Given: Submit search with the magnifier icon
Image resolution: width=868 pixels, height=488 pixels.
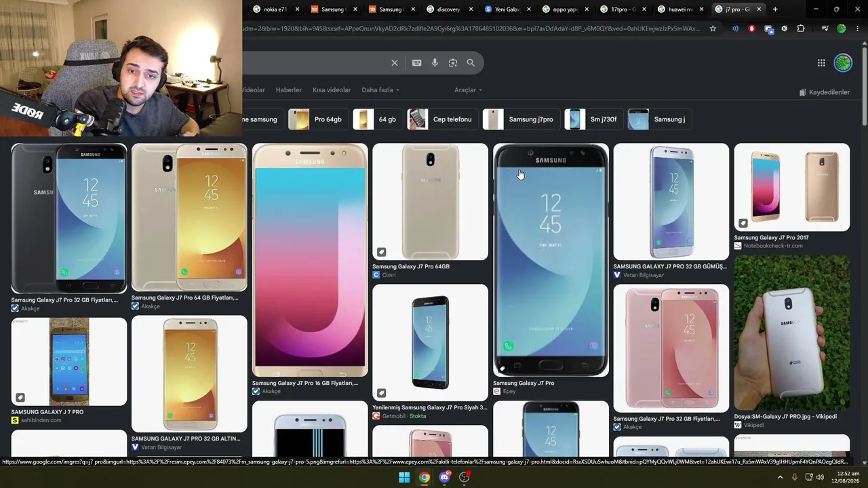Looking at the screenshot, I should click(x=471, y=63).
